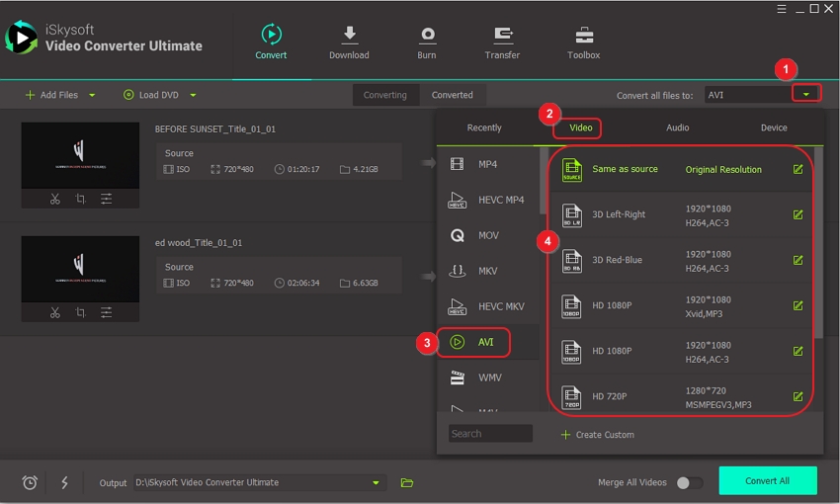
Task: Edit the Same as source preset
Action: 798,169
